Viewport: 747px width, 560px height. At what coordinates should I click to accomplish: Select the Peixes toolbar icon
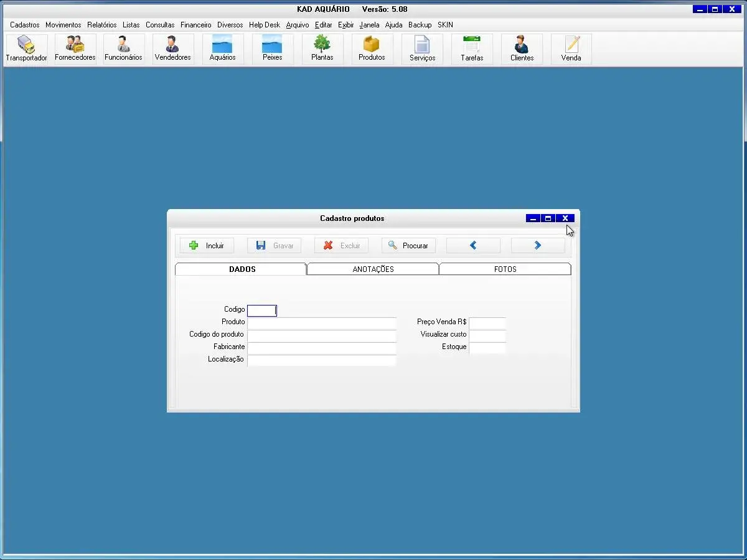[x=273, y=49]
